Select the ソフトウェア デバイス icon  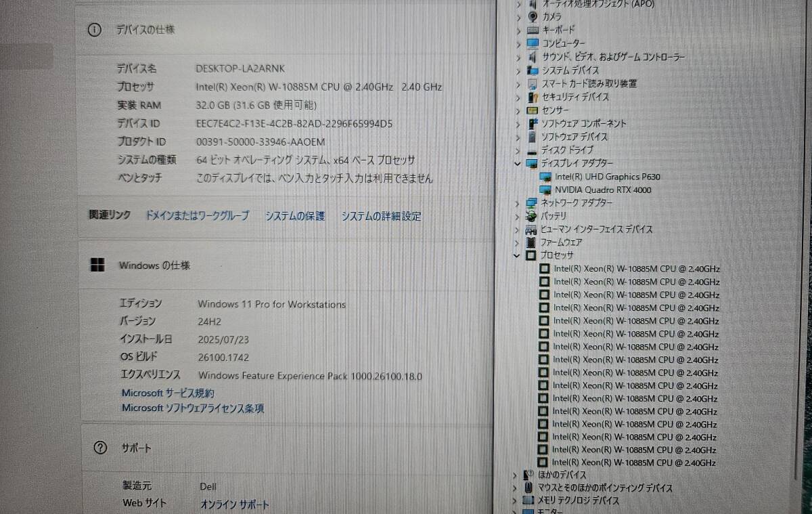[x=533, y=137]
